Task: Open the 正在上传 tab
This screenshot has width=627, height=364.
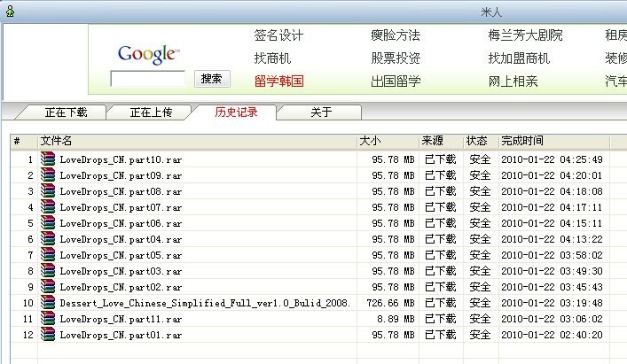Action: (x=151, y=112)
